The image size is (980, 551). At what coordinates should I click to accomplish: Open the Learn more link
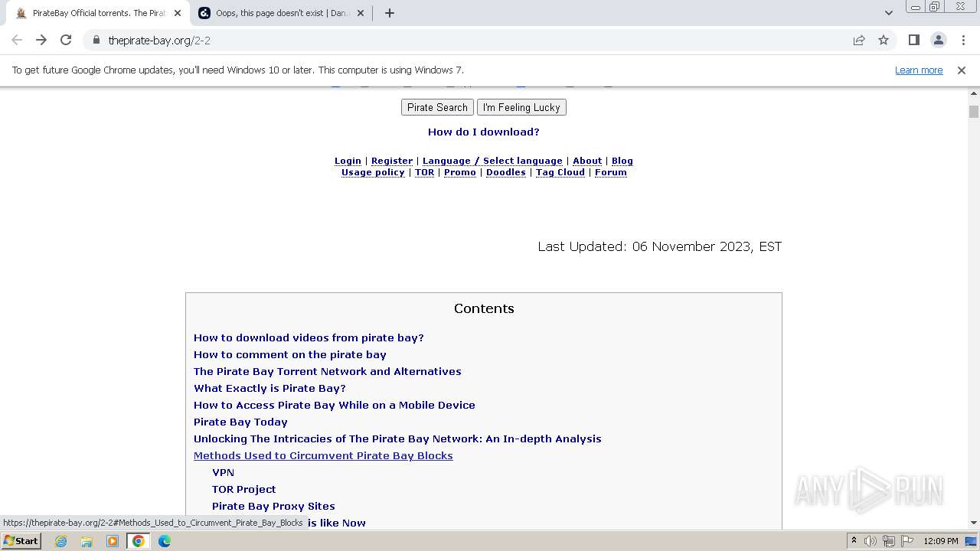[919, 70]
